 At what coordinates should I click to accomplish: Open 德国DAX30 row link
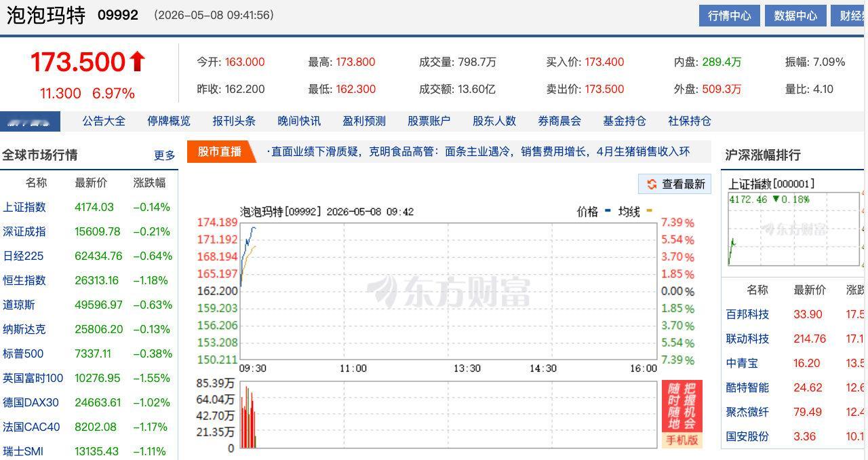[31, 402]
